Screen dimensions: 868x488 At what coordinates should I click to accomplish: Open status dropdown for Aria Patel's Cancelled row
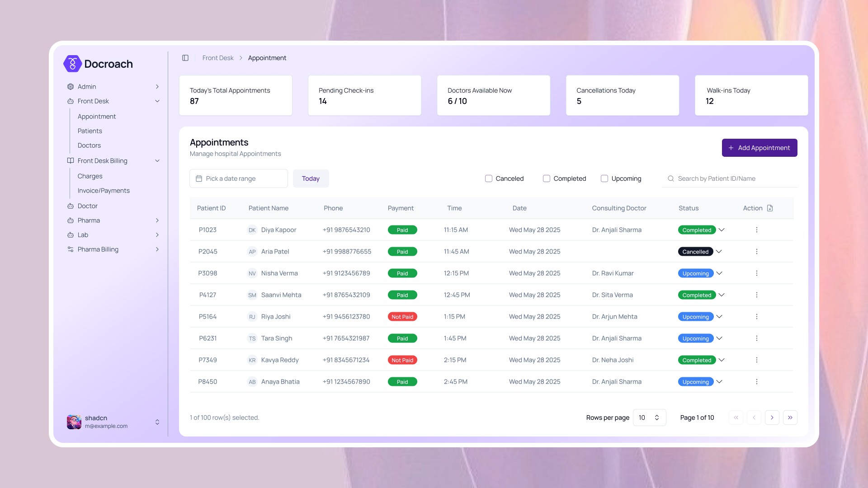719,252
